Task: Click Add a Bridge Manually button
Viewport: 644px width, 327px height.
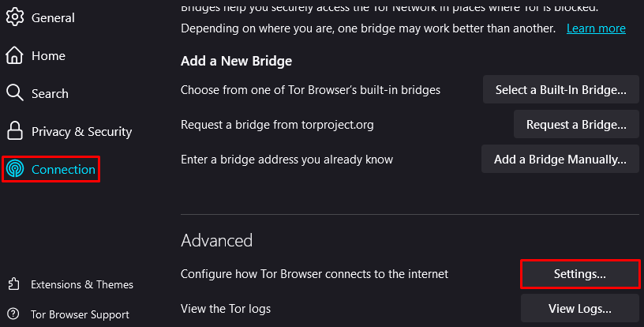Action: click(560, 159)
